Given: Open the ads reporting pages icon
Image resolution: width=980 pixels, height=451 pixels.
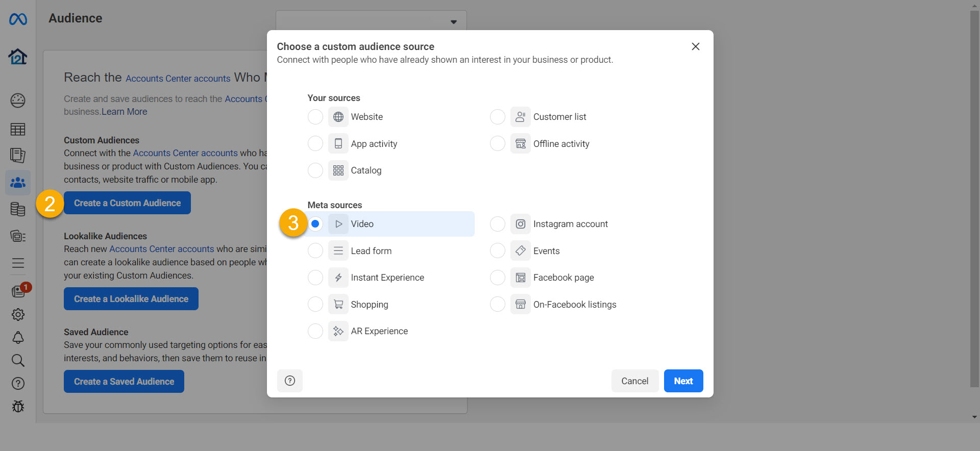Looking at the screenshot, I should [x=18, y=155].
